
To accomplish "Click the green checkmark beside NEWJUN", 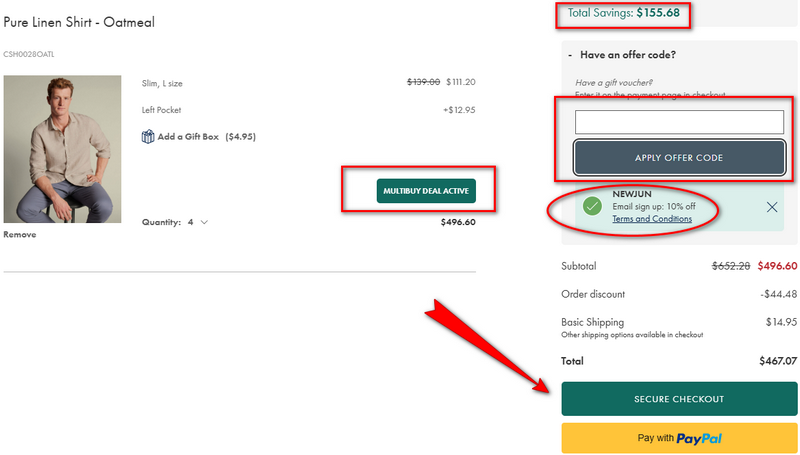I will pos(592,206).
